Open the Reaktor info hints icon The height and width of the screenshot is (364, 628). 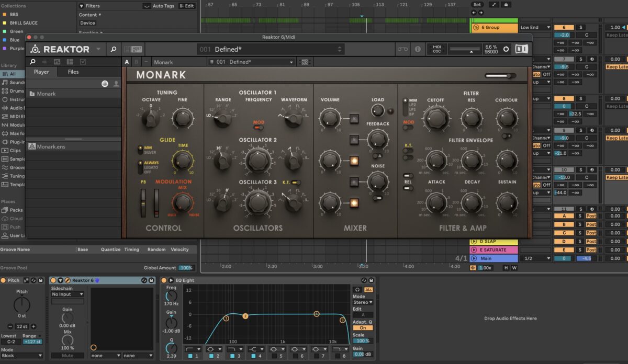[x=418, y=49]
